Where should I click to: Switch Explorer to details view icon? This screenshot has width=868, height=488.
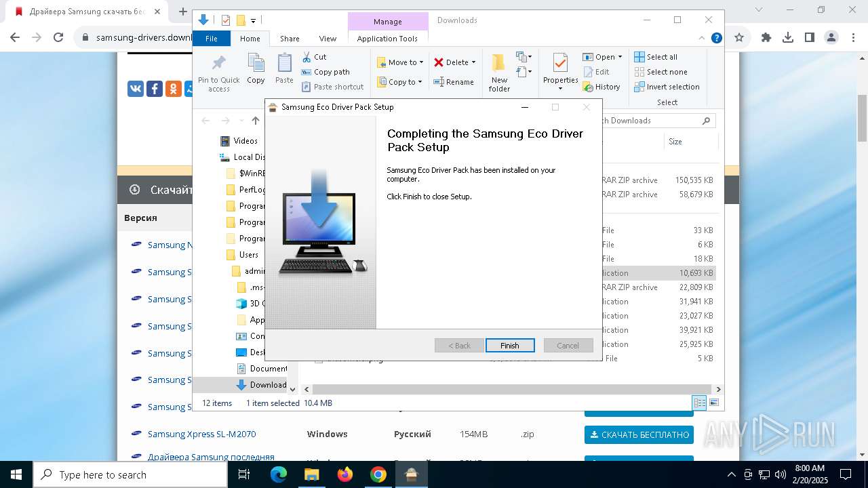pyautogui.click(x=700, y=403)
